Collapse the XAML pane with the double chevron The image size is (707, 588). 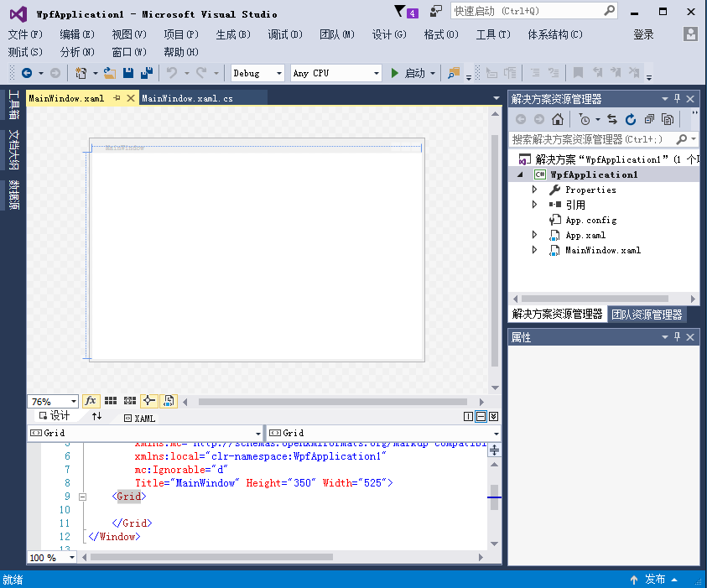point(494,417)
